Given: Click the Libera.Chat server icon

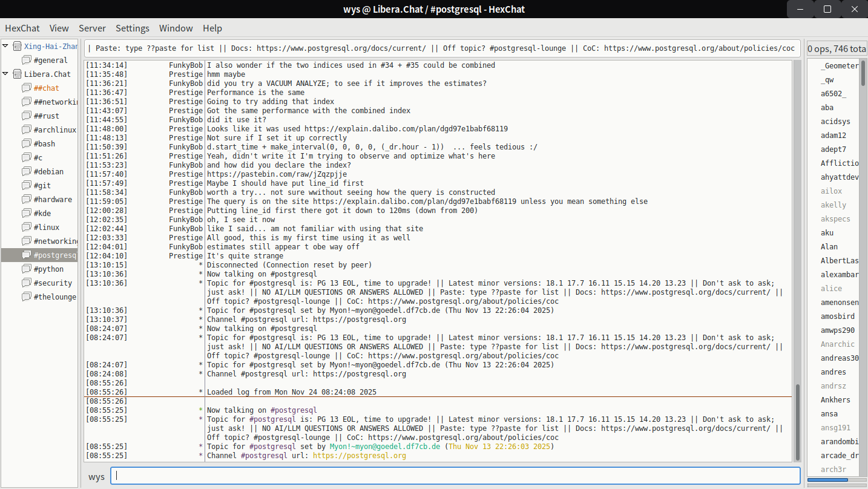Looking at the screenshot, I should point(17,74).
